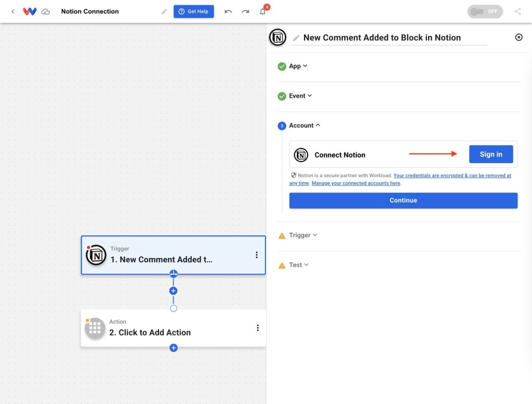Click the action node grid app icon
532x404 pixels.
[x=95, y=328]
